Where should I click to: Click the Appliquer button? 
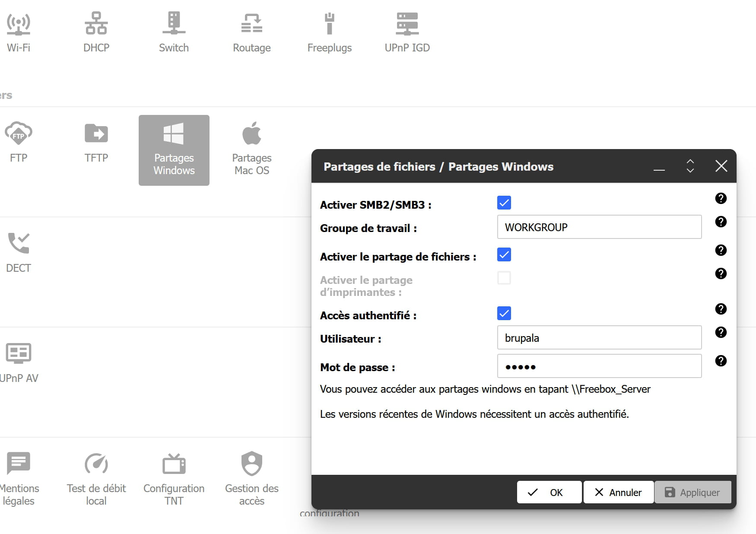coord(692,492)
